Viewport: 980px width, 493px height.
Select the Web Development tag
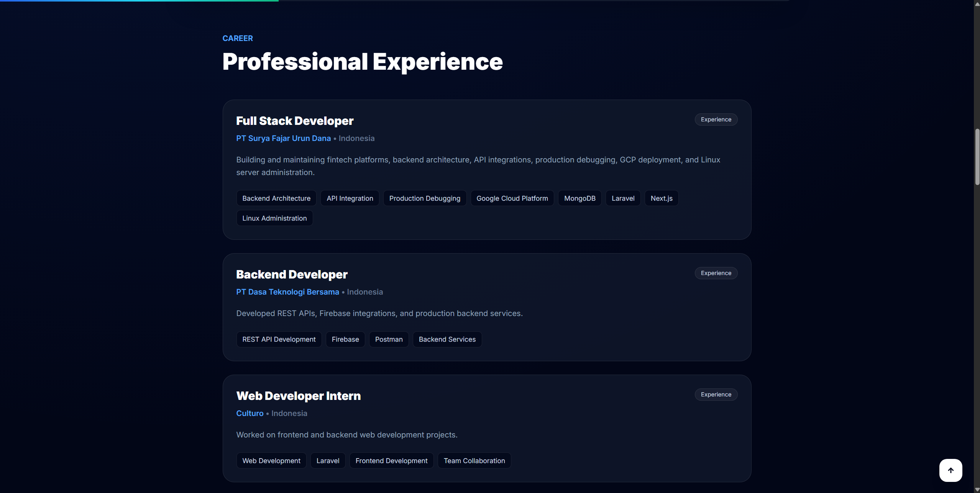tap(271, 460)
